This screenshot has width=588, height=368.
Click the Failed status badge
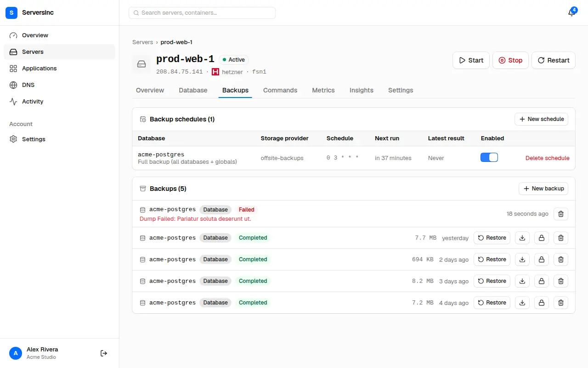[x=247, y=210]
